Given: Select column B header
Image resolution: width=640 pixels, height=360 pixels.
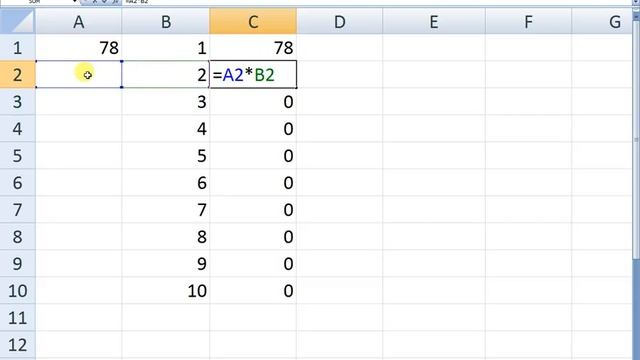Looking at the screenshot, I should [x=166, y=21].
